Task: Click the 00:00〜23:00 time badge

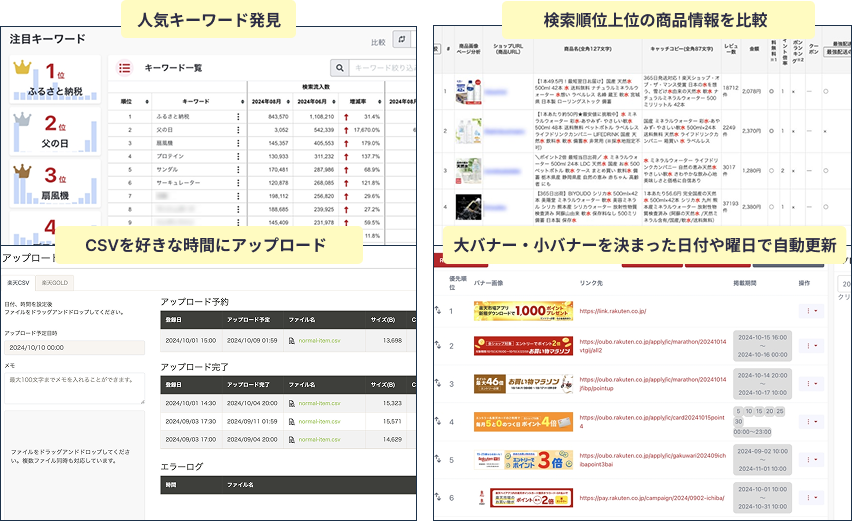Action: [752, 432]
